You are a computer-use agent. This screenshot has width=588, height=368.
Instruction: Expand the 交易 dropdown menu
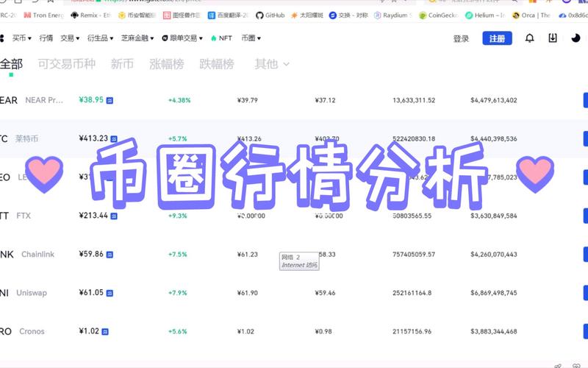(70, 38)
